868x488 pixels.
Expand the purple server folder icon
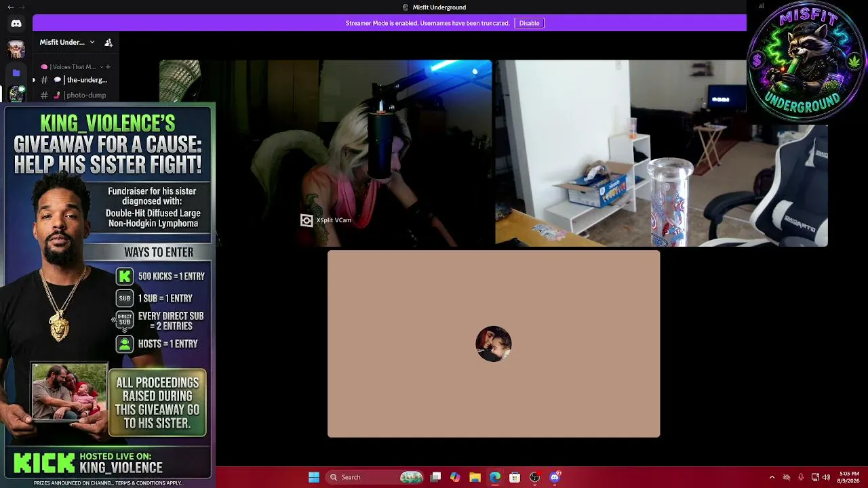16,72
